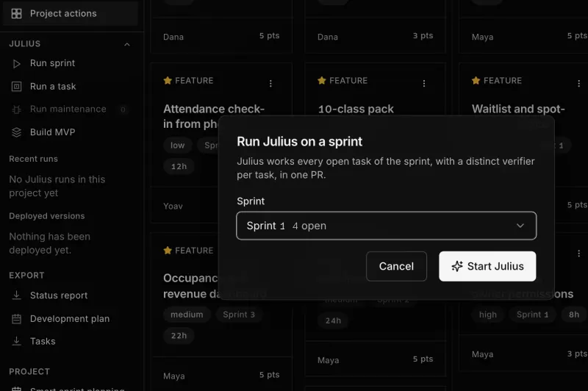Open menu for Attendance check-in card
This screenshot has height=391, width=588.
point(270,83)
